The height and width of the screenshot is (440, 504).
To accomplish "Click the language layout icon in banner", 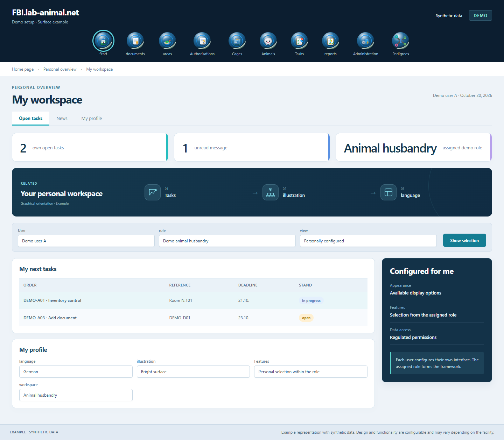I will pos(388,192).
